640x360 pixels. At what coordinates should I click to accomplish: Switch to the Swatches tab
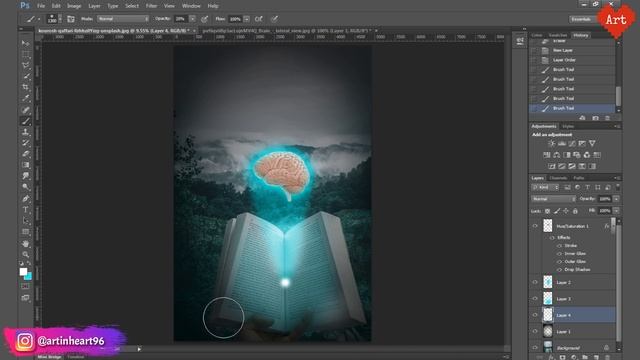(558, 36)
